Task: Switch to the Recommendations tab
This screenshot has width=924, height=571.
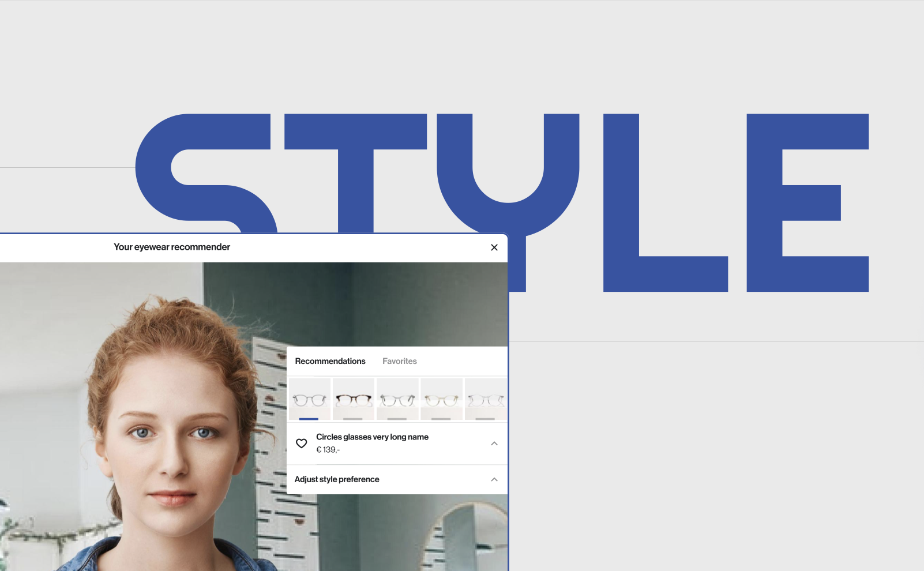Action: click(x=330, y=361)
